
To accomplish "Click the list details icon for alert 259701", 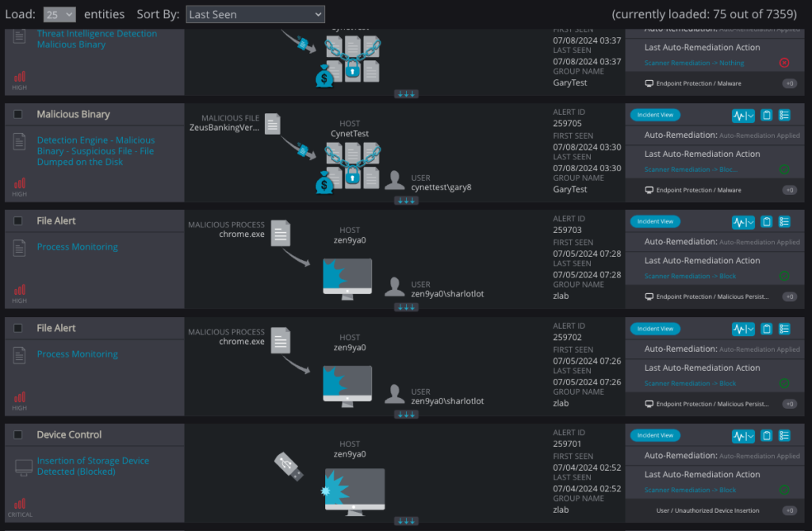I will pyautogui.click(x=784, y=435).
